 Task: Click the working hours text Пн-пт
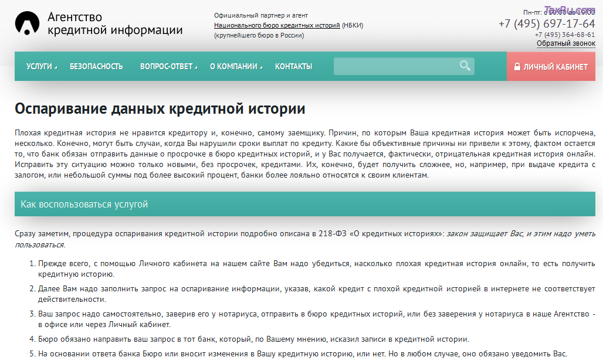tap(533, 12)
